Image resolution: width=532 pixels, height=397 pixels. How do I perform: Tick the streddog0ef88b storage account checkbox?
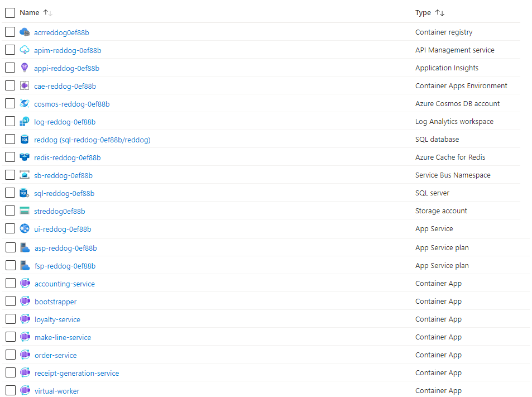click(10, 211)
